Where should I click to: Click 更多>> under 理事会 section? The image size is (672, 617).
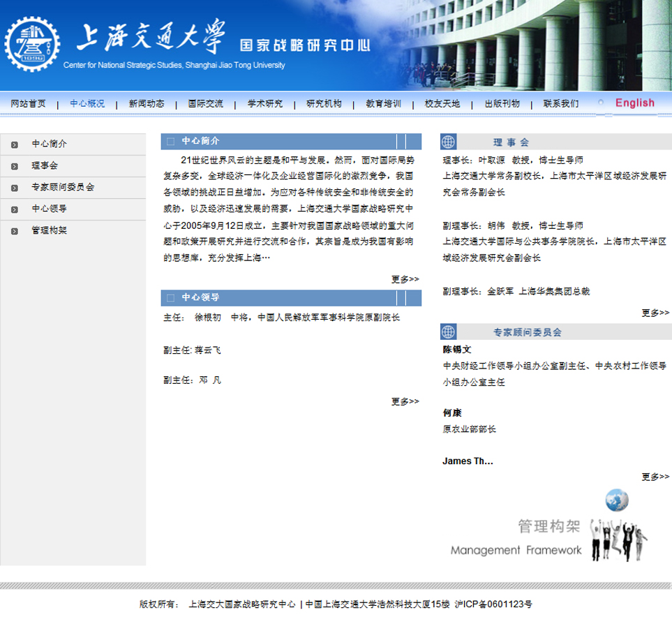[x=655, y=313]
